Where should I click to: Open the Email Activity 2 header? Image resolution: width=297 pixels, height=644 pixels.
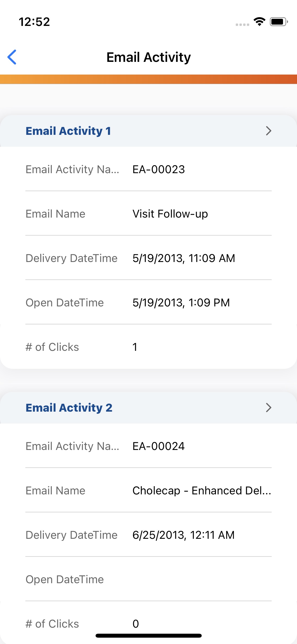(x=69, y=408)
